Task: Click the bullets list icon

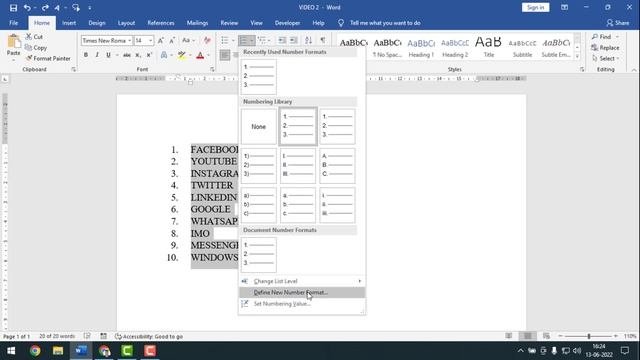Action: pos(225,40)
